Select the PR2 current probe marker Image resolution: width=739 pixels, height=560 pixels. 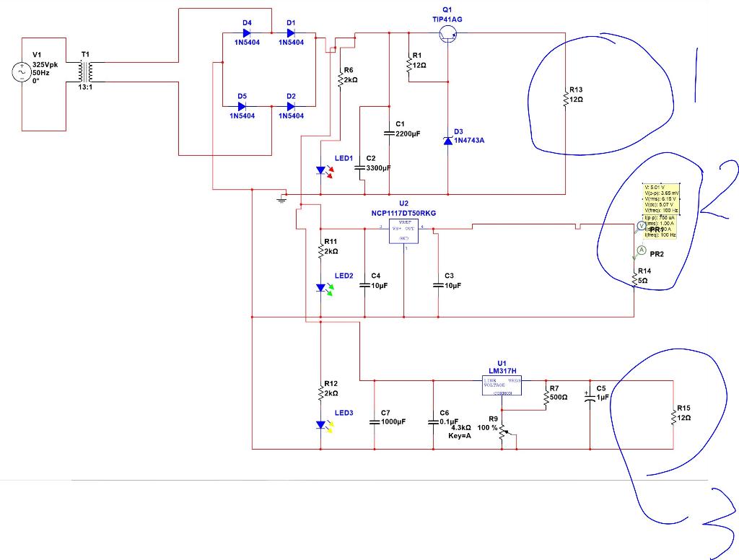point(641,250)
